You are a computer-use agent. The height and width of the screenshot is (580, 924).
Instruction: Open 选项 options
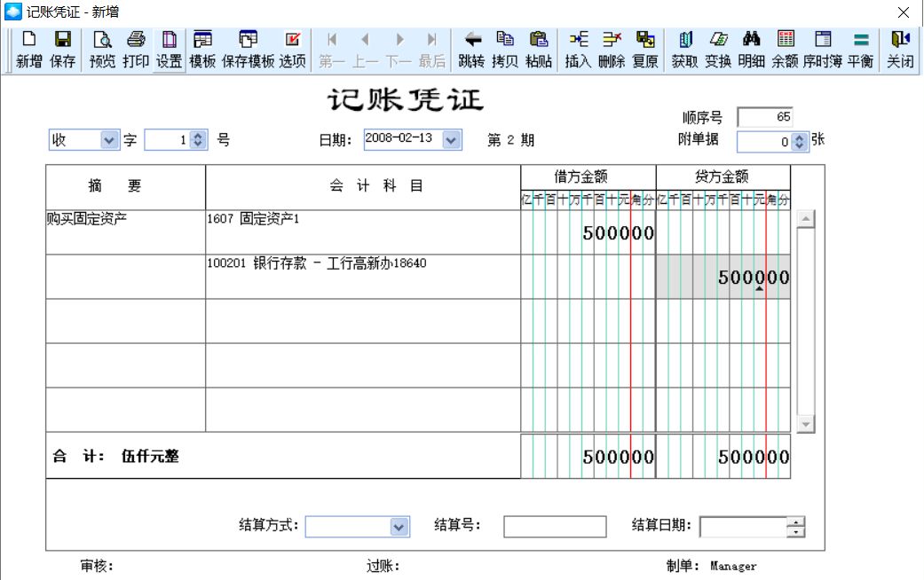coord(292,50)
